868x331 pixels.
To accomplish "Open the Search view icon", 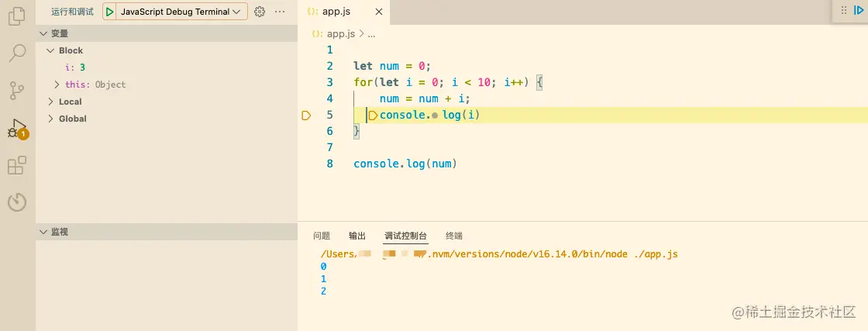I will point(17,53).
